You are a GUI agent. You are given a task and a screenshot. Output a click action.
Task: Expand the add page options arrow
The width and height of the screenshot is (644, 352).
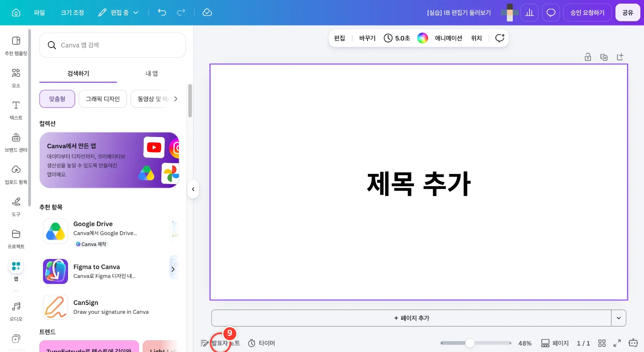click(x=619, y=318)
